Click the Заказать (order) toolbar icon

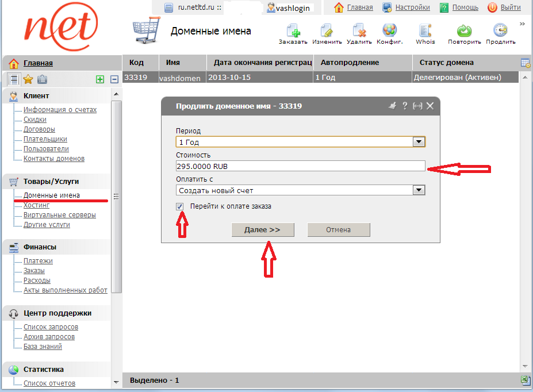tap(293, 31)
